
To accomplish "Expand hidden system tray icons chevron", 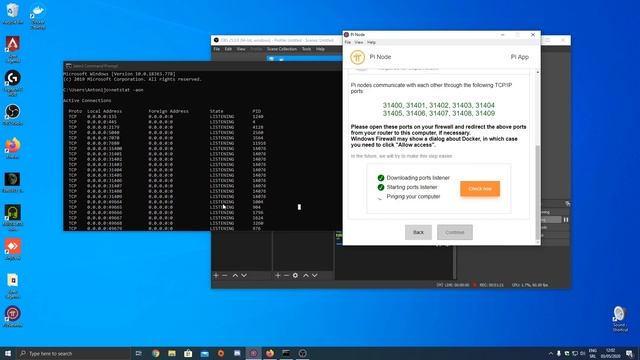I will point(551,353).
